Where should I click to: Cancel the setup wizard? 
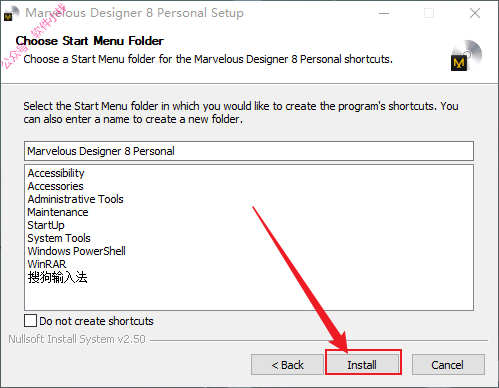pos(448,365)
